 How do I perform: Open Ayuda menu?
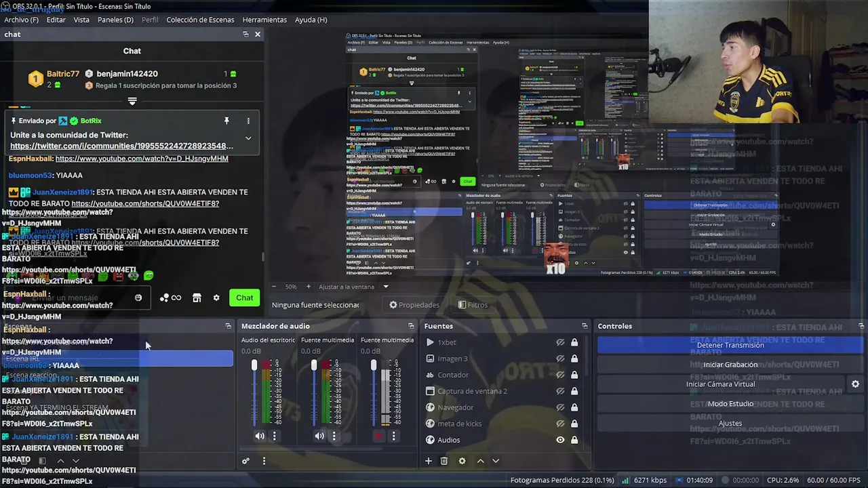click(x=311, y=20)
